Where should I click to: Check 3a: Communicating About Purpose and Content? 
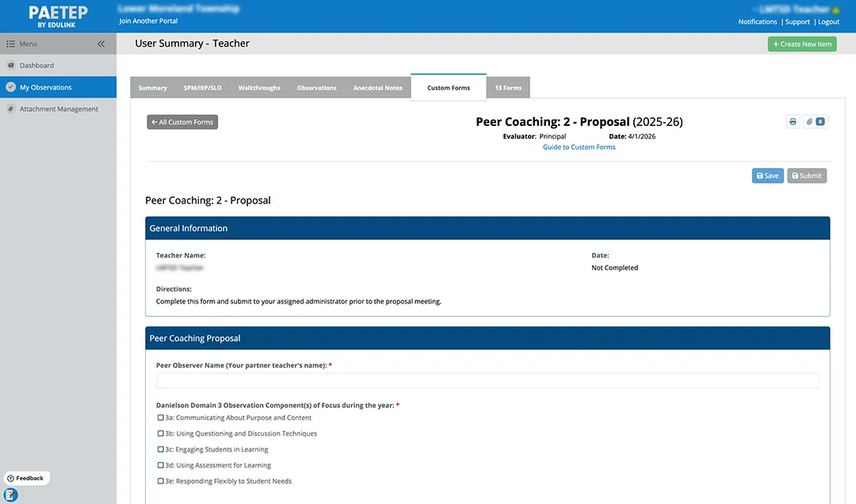161,418
